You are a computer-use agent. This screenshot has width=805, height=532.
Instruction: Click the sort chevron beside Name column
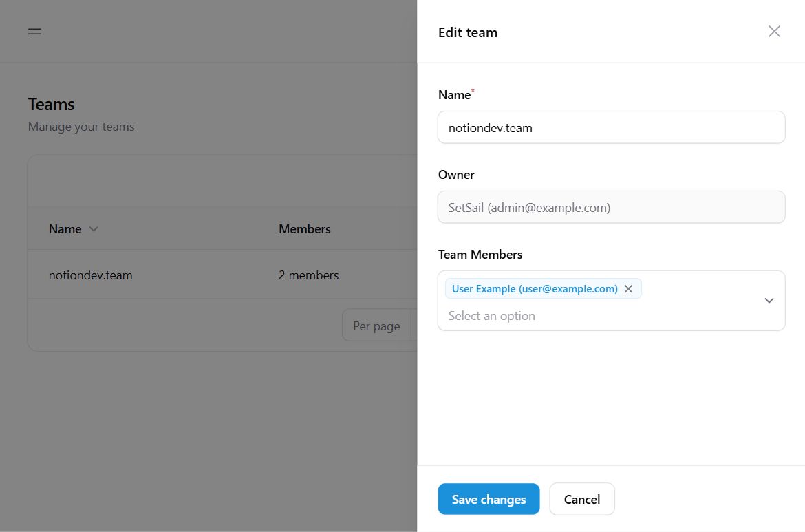[94, 229]
